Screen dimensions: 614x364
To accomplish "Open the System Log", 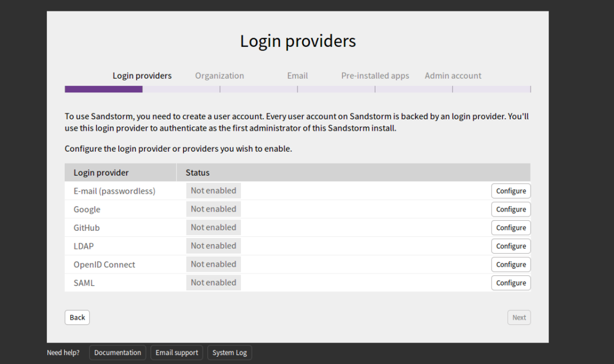I will [230, 353].
